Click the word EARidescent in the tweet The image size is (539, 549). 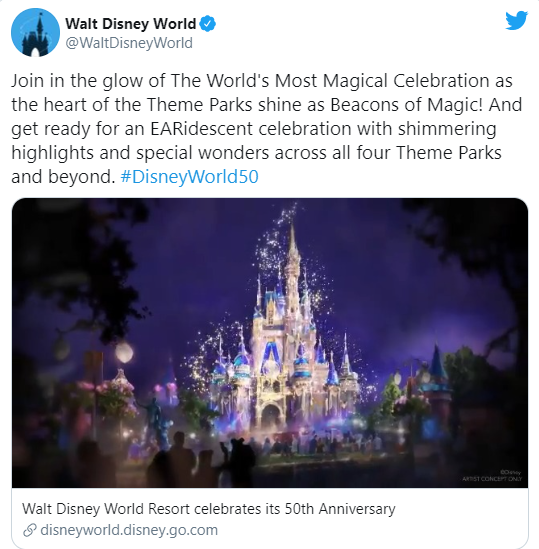pyautogui.click(x=202, y=128)
